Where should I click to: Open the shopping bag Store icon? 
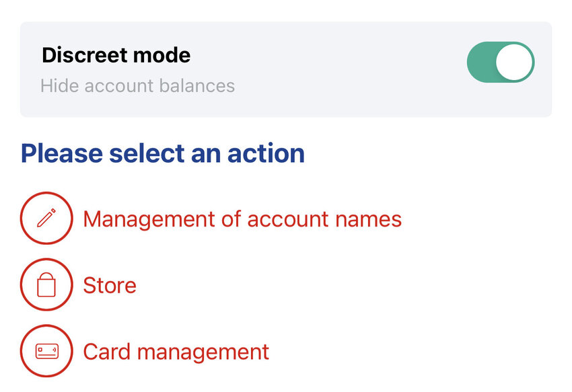click(x=46, y=284)
